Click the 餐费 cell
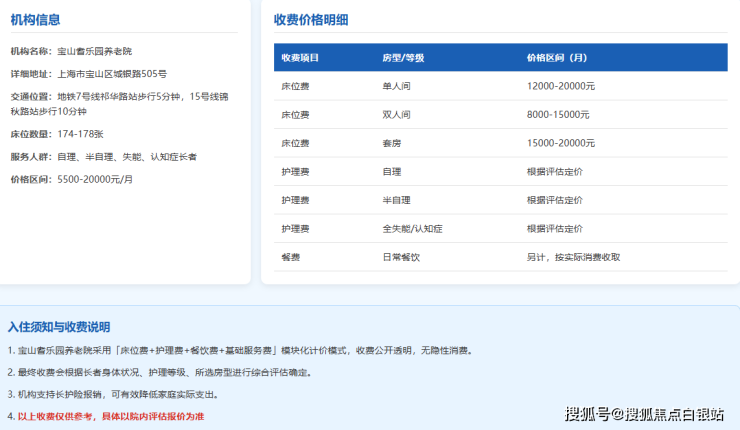The height and width of the screenshot is (430, 740). (291, 257)
